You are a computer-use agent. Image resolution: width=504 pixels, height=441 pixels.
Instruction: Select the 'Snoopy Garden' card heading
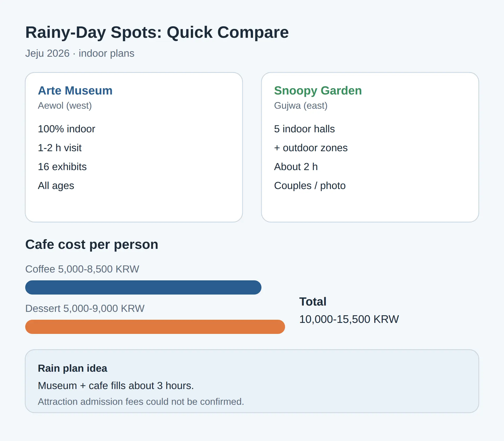point(318,91)
